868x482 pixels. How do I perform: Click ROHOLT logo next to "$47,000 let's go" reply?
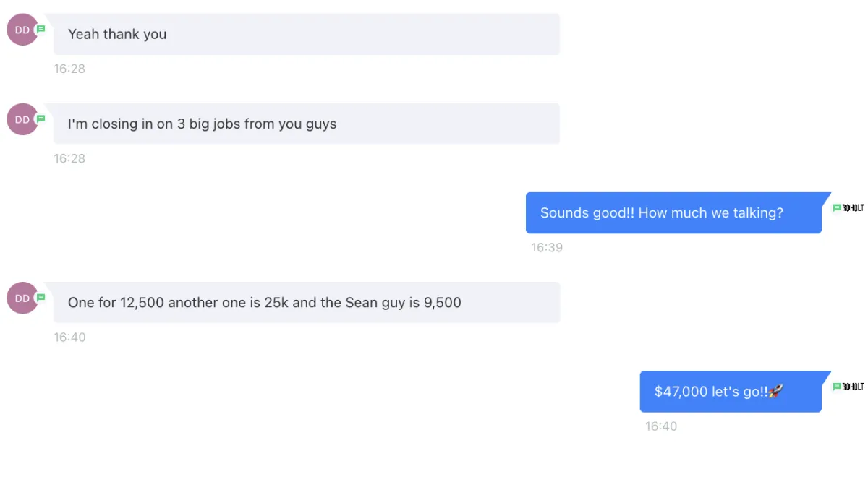(x=854, y=387)
